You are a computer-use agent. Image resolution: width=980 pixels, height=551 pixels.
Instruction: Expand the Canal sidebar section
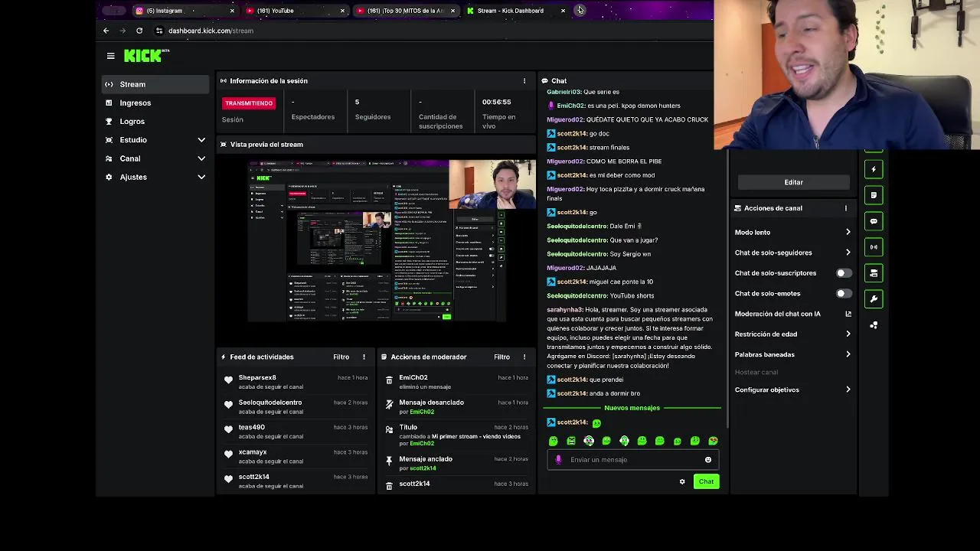[201, 158]
